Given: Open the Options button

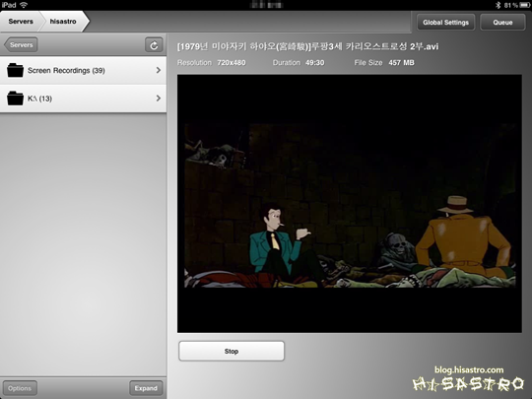Looking at the screenshot, I should pyautogui.click(x=20, y=388).
